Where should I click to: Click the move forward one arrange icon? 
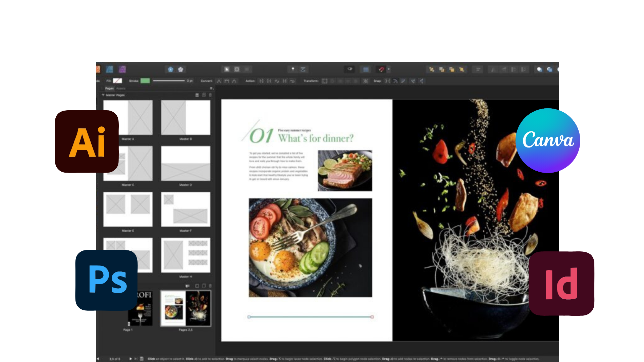(452, 69)
